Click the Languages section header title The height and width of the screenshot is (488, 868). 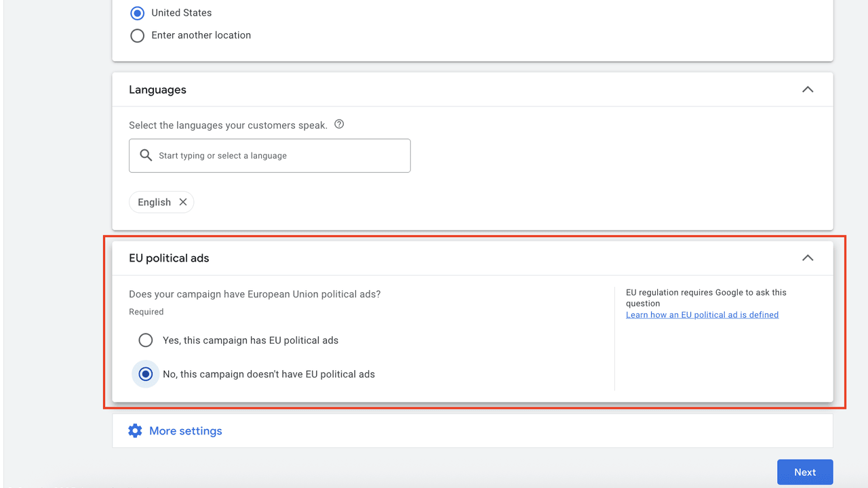point(157,89)
